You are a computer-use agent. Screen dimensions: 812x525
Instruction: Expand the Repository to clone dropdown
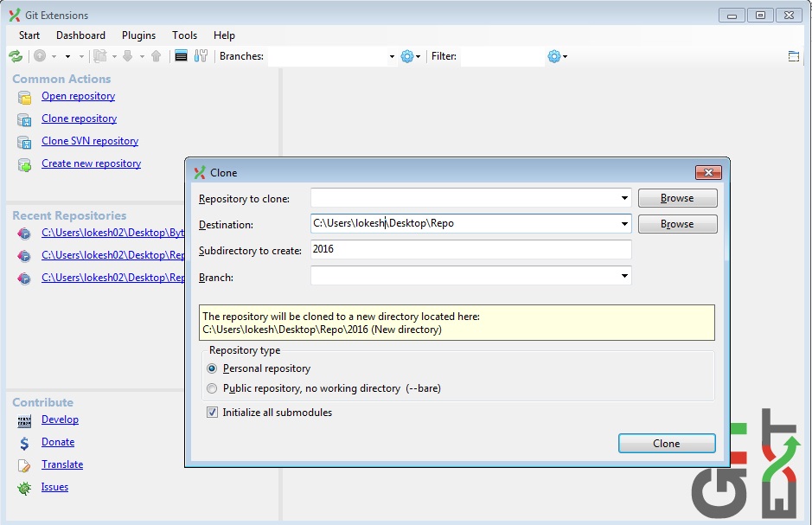(624, 198)
